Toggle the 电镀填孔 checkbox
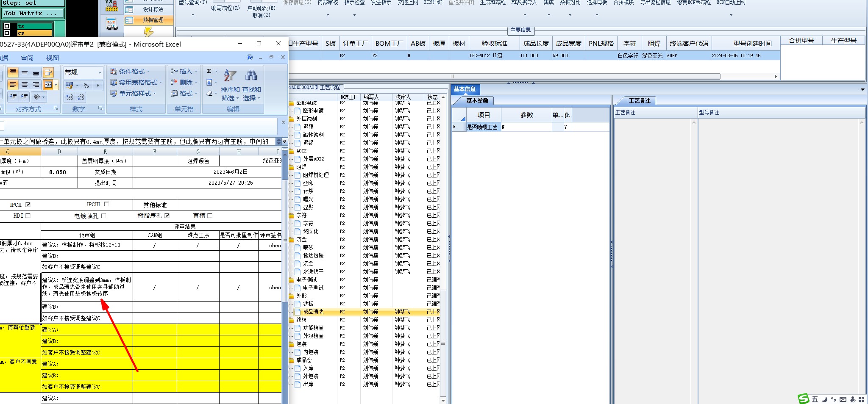This screenshot has width=868, height=404. coord(103,216)
